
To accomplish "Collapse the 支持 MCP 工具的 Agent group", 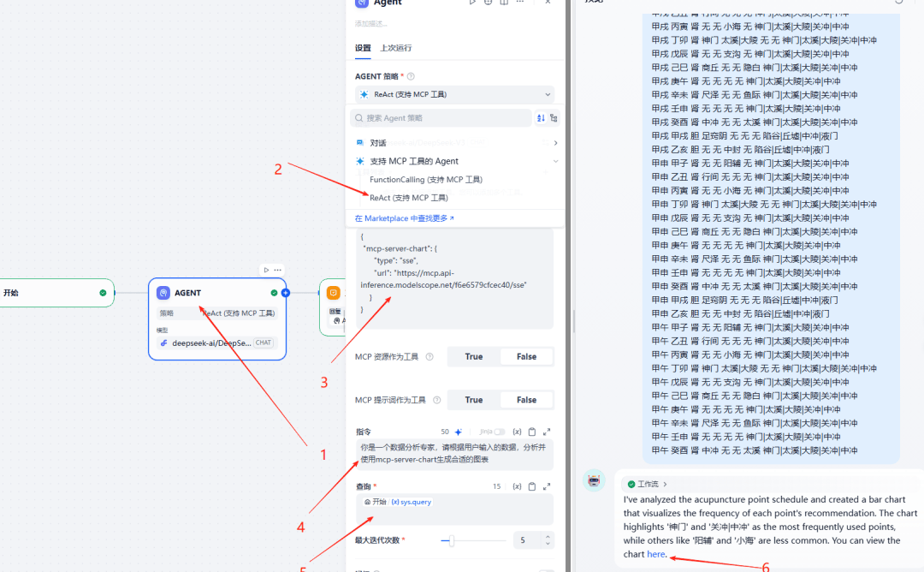I will 555,161.
